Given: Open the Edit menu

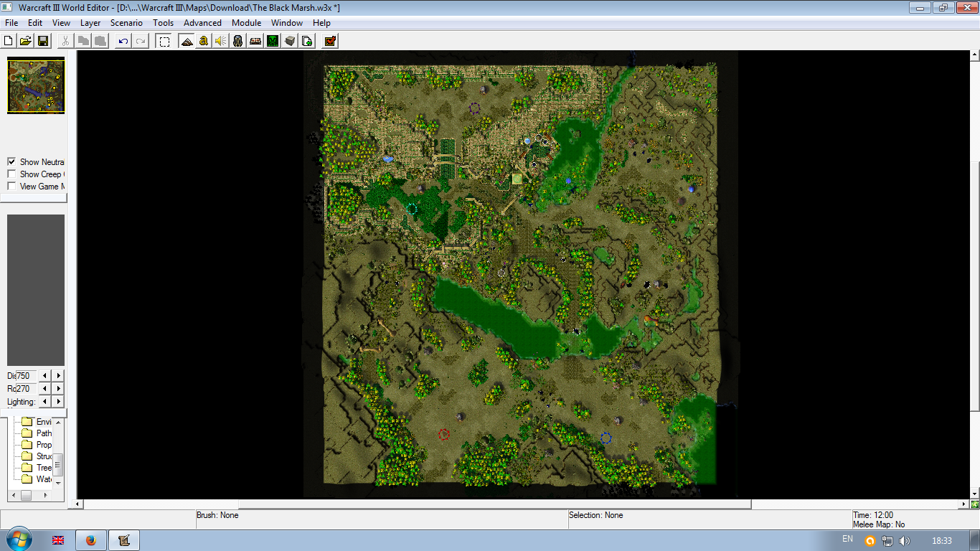Looking at the screenshot, I should (35, 23).
